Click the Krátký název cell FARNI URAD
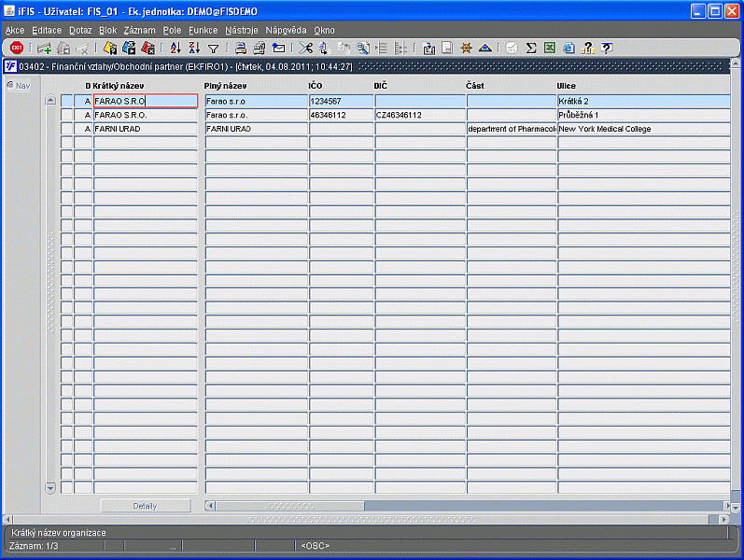 tap(146, 129)
